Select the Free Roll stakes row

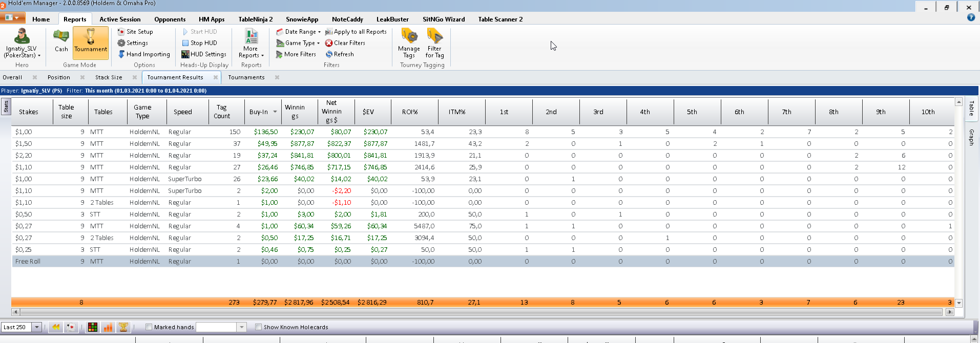click(483, 261)
